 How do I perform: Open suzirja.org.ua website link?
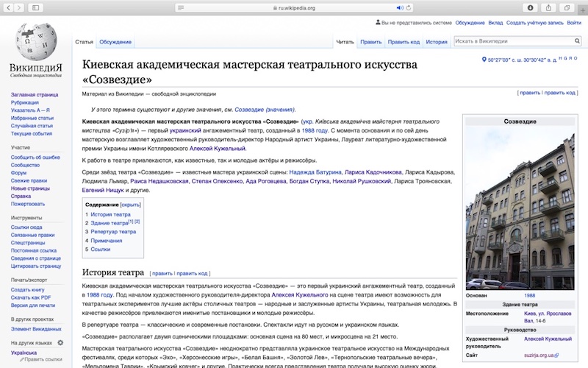click(539, 355)
